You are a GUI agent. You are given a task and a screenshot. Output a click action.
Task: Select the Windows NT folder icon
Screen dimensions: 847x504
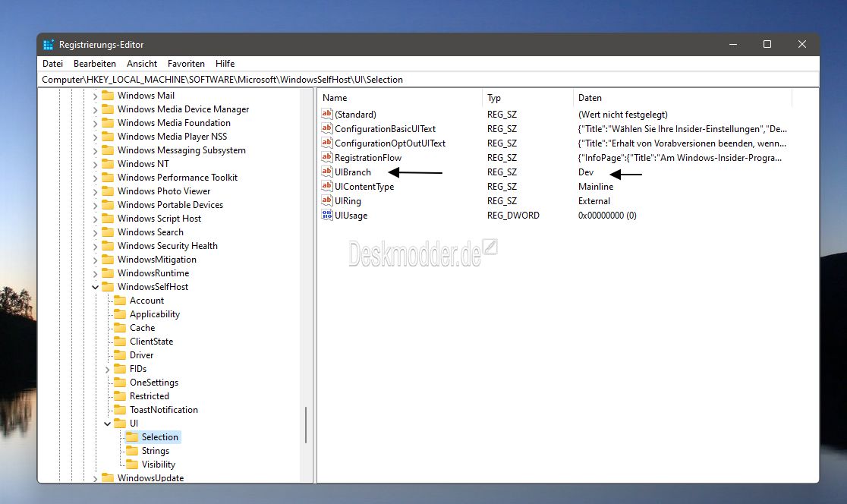[x=108, y=164]
